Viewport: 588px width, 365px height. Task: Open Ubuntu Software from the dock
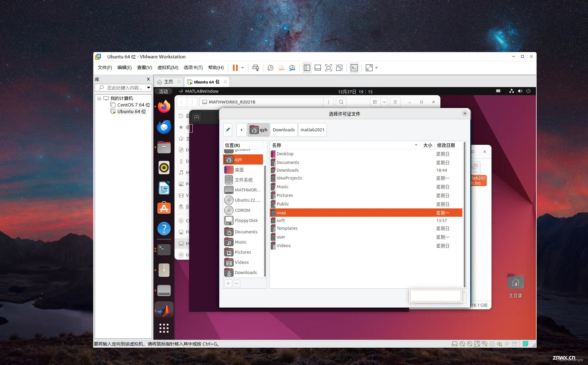[x=164, y=208]
